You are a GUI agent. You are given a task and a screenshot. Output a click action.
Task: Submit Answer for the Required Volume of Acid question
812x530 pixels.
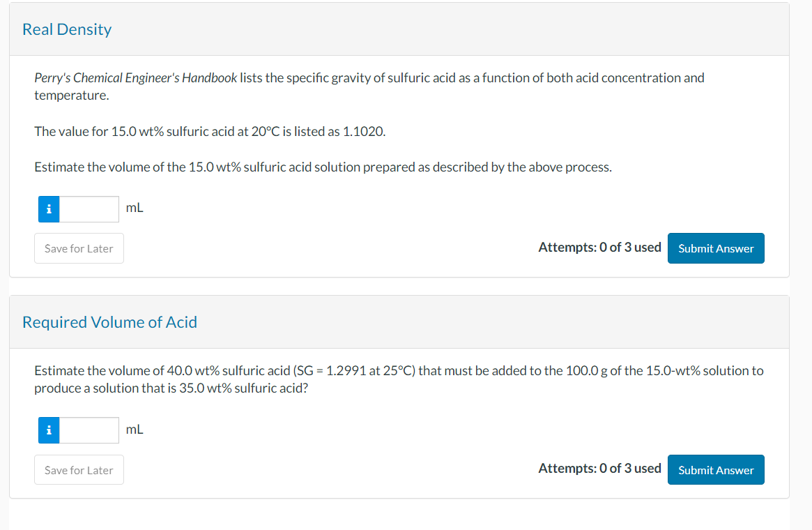pos(716,469)
